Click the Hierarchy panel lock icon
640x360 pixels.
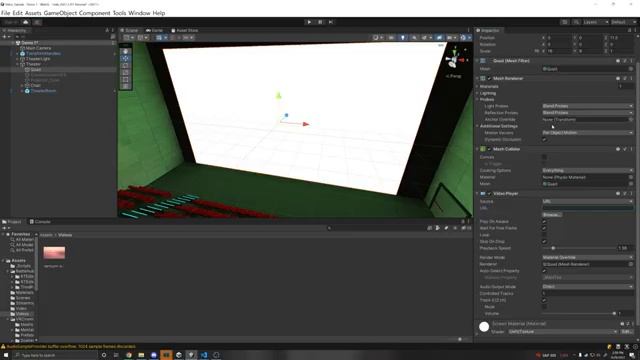point(107,30)
